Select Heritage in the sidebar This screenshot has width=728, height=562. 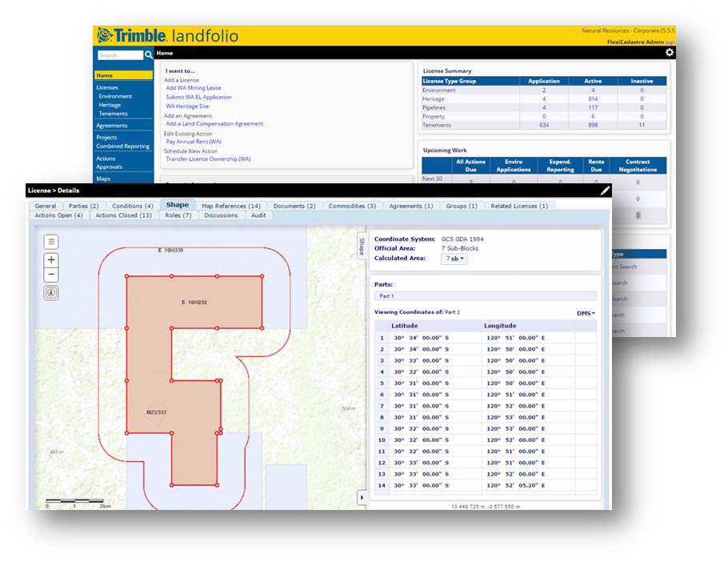pyautogui.click(x=110, y=105)
